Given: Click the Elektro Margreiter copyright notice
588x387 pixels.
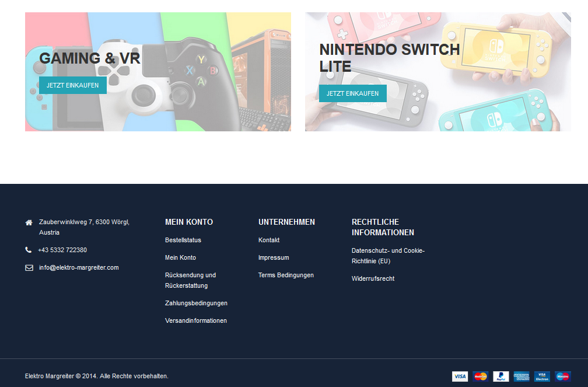Looking at the screenshot, I should pyautogui.click(x=97, y=376).
